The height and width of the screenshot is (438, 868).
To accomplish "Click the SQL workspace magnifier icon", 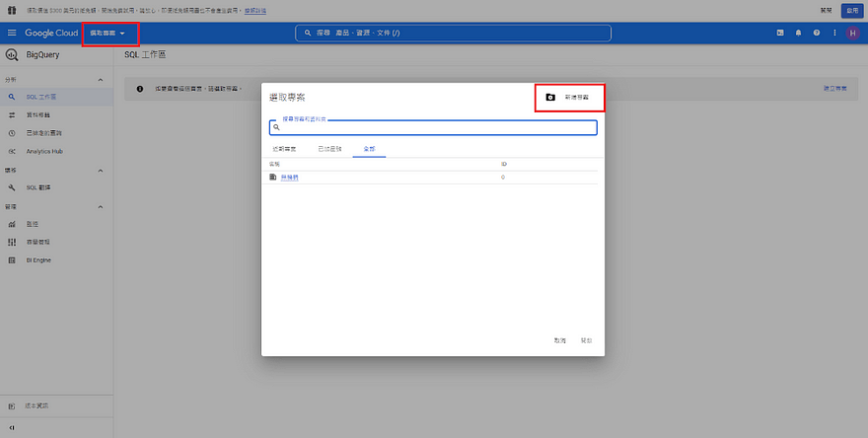I will tap(12, 97).
